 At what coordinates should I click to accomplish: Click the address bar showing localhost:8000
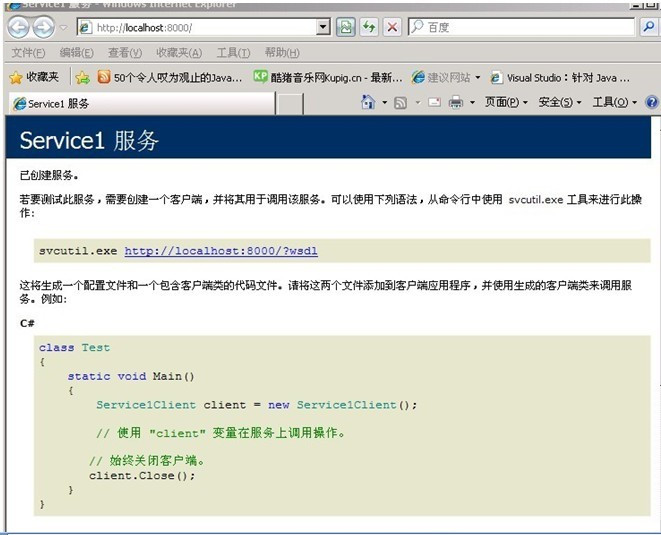pyautogui.click(x=204, y=28)
